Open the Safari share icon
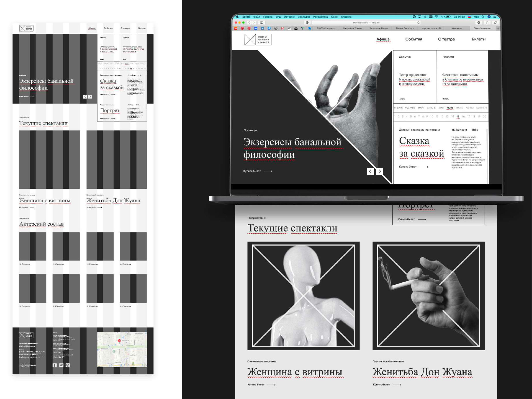The height and width of the screenshot is (399, 532). pyautogui.click(x=487, y=23)
